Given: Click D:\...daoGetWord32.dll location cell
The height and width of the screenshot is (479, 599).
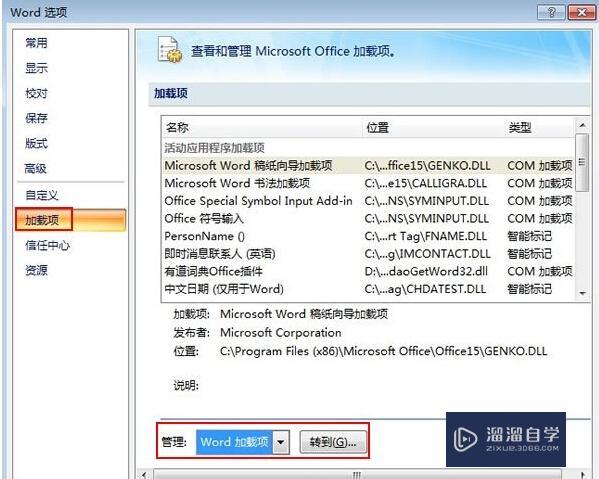Looking at the screenshot, I should point(426,271).
